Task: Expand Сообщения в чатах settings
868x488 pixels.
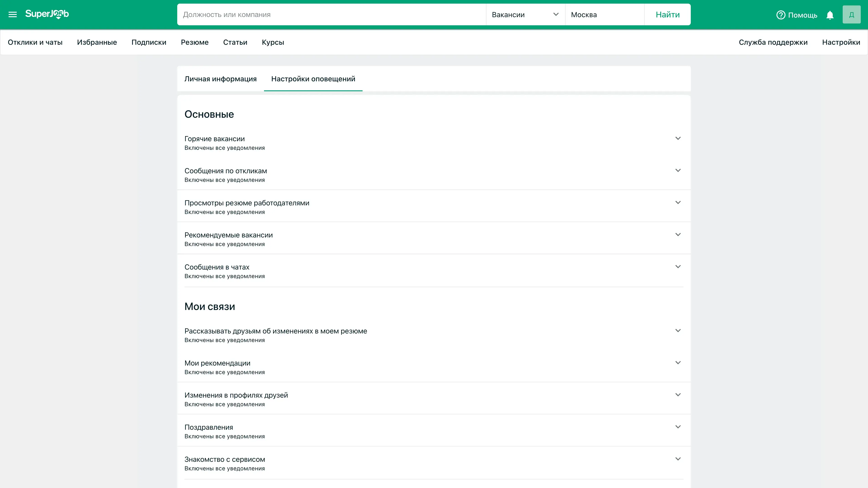Action: click(678, 266)
